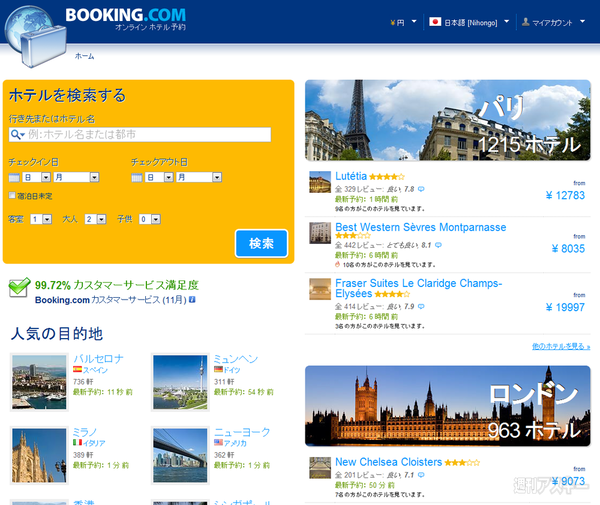
Task: Open the check-in calendar icon
Action: (x=14, y=178)
